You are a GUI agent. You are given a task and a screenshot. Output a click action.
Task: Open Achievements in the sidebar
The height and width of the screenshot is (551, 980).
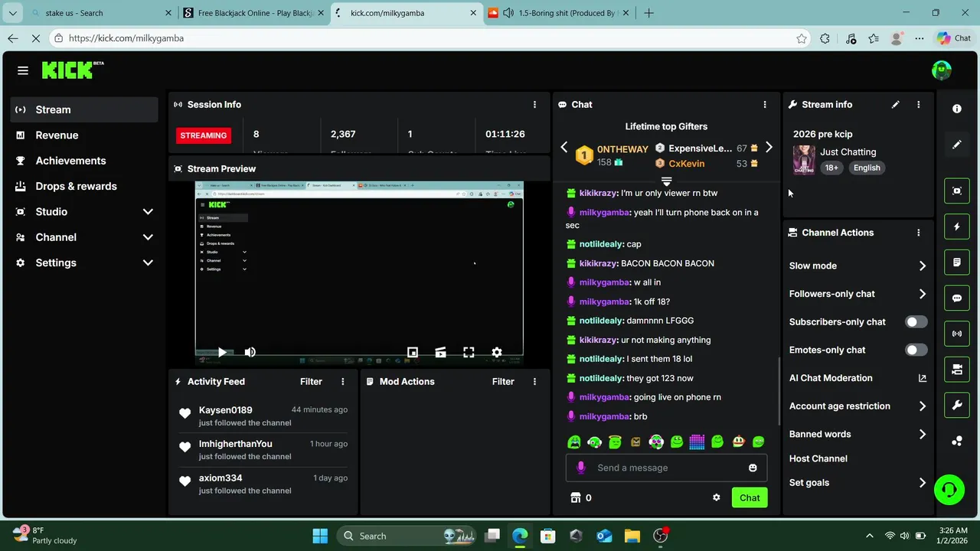click(84, 161)
